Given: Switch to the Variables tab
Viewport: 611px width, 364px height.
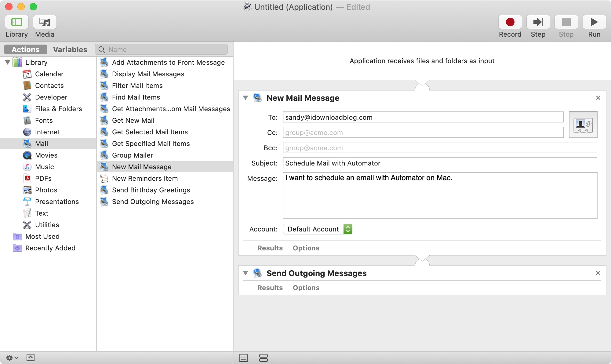Looking at the screenshot, I should click(x=70, y=49).
